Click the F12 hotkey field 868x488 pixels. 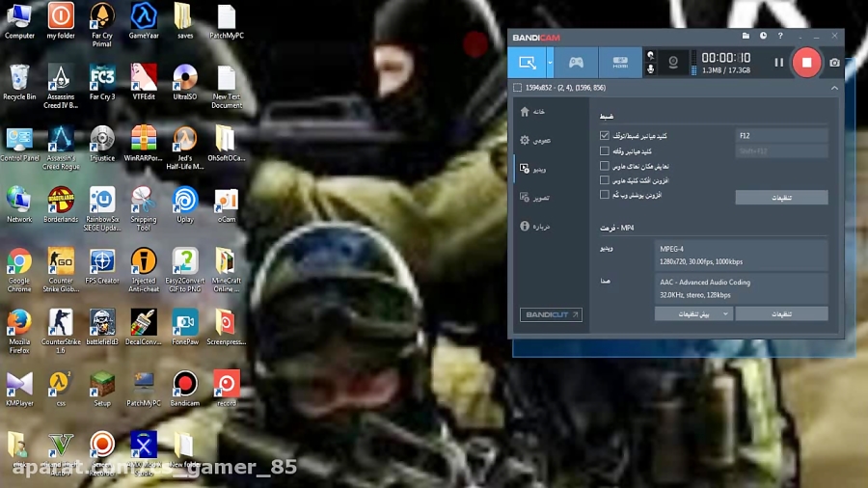(x=781, y=136)
